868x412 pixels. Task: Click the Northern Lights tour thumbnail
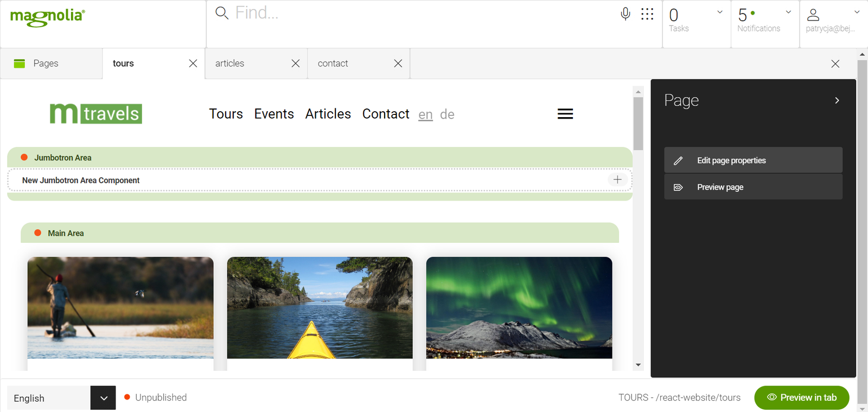[x=519, y=308]
